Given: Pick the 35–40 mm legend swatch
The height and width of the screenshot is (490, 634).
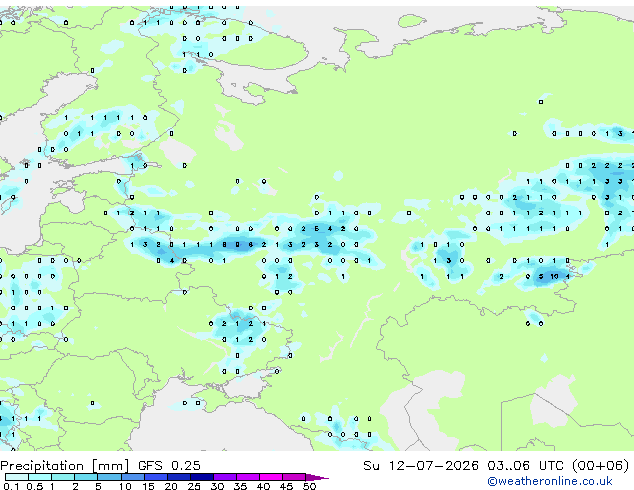Looking at the screenshot, I should click(247, 477).
